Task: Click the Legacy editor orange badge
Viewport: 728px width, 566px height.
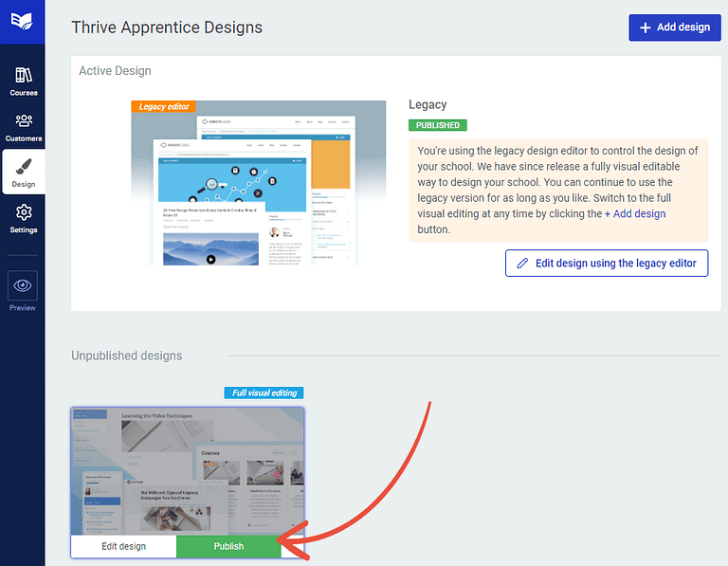Action: (x=163, y=106)
